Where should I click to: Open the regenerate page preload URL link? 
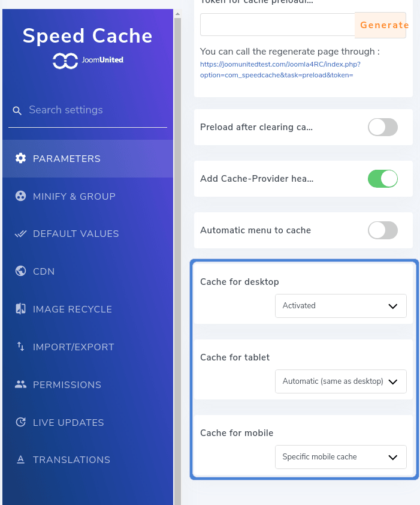[x=280, y=69]
